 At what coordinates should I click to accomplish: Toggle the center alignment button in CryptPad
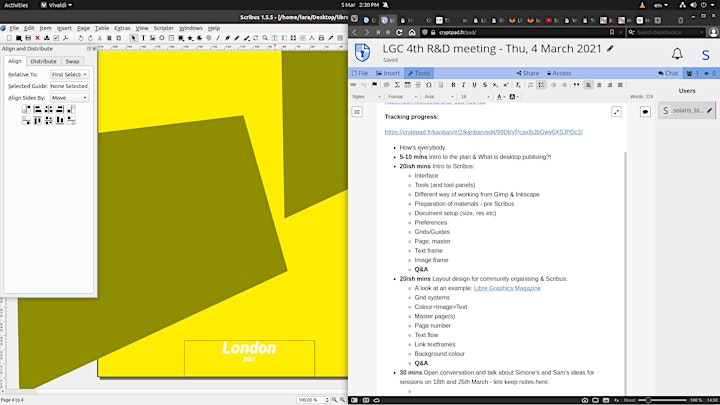pos(599,85)
